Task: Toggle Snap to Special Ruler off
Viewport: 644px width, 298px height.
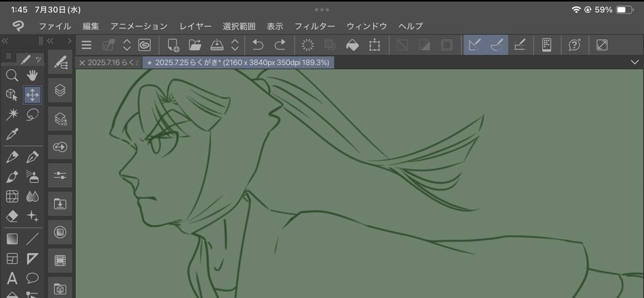Action: coord(497,45)
